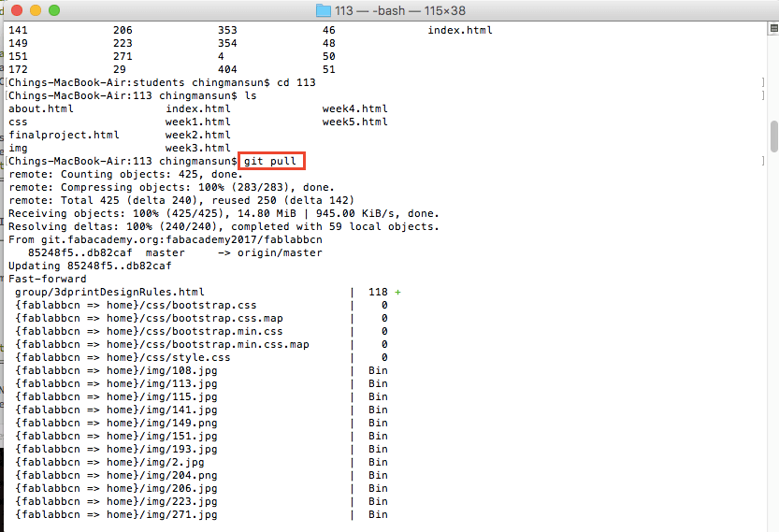779x532 pixels.
Task: Click the 'home}/img/271.jpg' line
Action: (116, 514)
